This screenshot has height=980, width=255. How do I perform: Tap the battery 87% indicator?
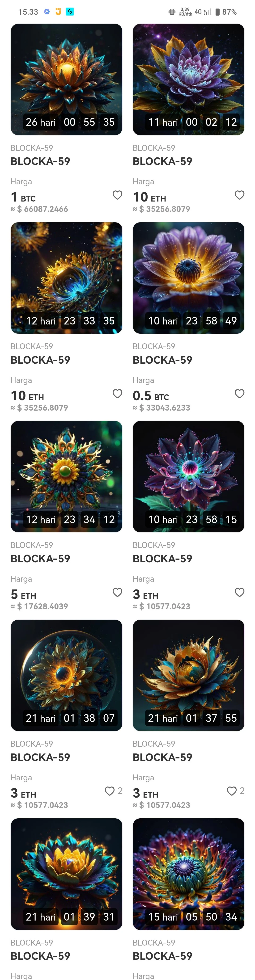pos(226,12)
